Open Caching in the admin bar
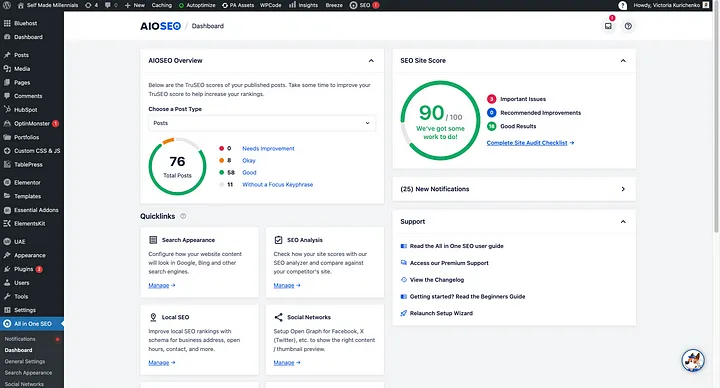The width and height of the screenshot is (720, 388). [162, 5]
